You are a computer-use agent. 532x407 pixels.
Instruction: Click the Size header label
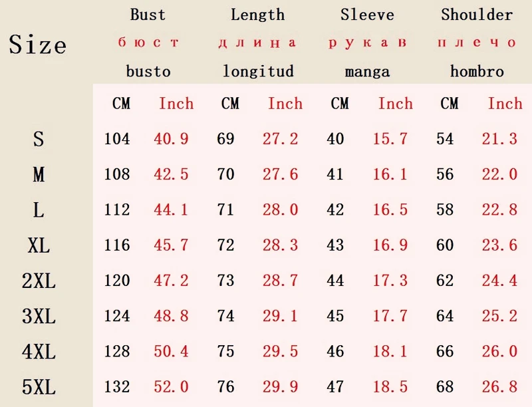point(38,45)
